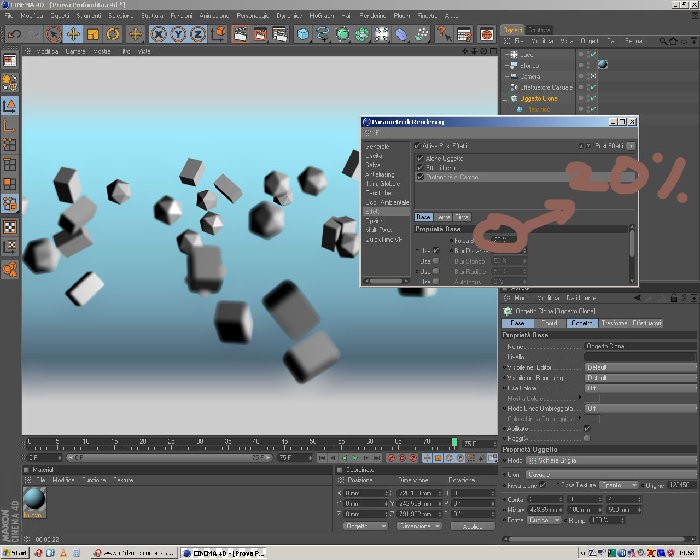This screenshot has height=560, width=700.
Task: Select the Rotate tool icon
Action: (112, 34)
